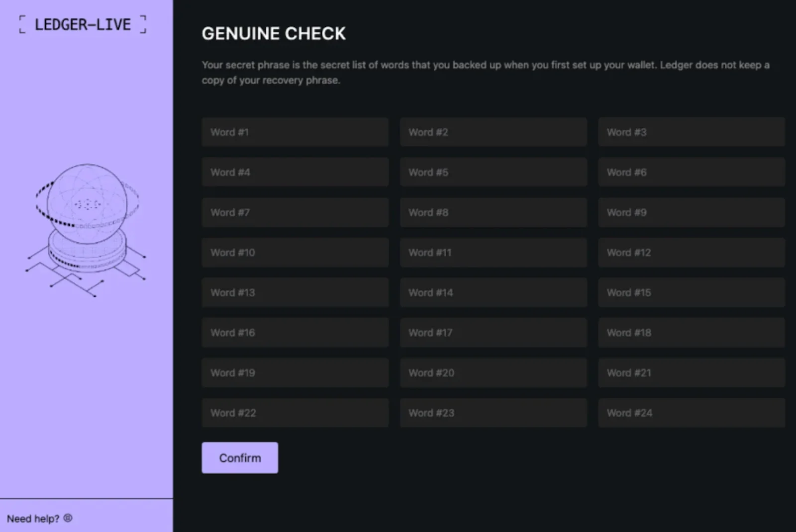Select the Word #16 input
This screenshot has height=532, width=796.
point(295,333)
